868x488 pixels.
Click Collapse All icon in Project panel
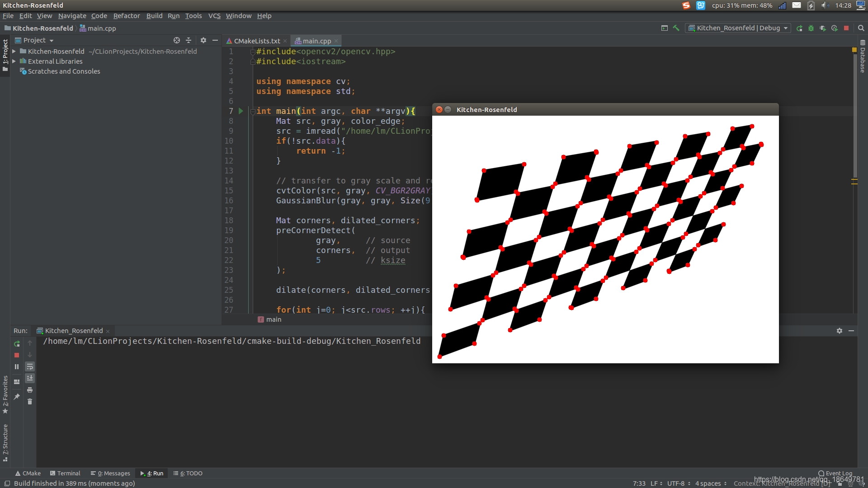tap(189, 40)
